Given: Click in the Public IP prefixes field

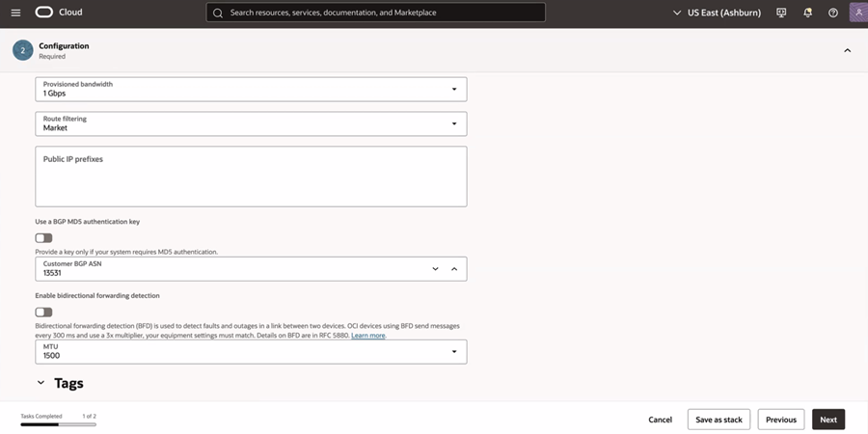Looking at the screenshot, I should click(251, 176).
